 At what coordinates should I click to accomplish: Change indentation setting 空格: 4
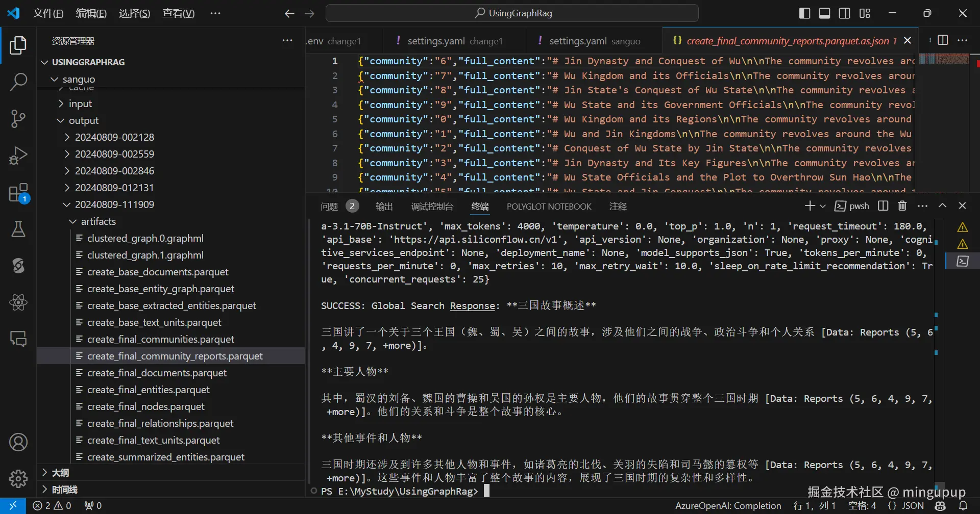tap(862, 506)
